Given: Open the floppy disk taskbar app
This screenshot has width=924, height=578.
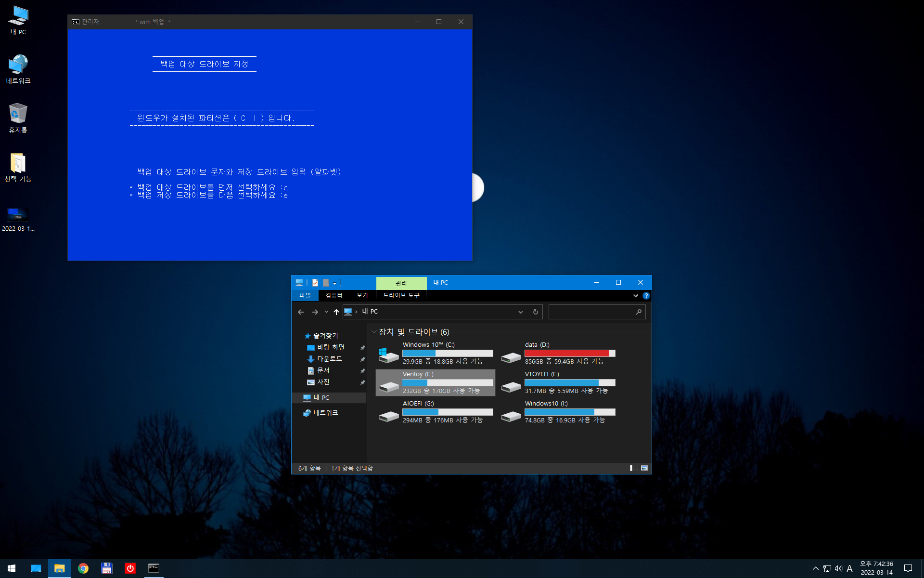Looking at the screenshot, I should pyautogui.click(x=106, y=568).
